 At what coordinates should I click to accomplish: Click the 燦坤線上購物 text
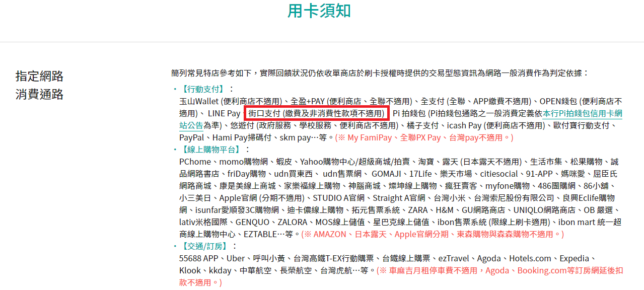pyautogui.click(x=413, y=186)
